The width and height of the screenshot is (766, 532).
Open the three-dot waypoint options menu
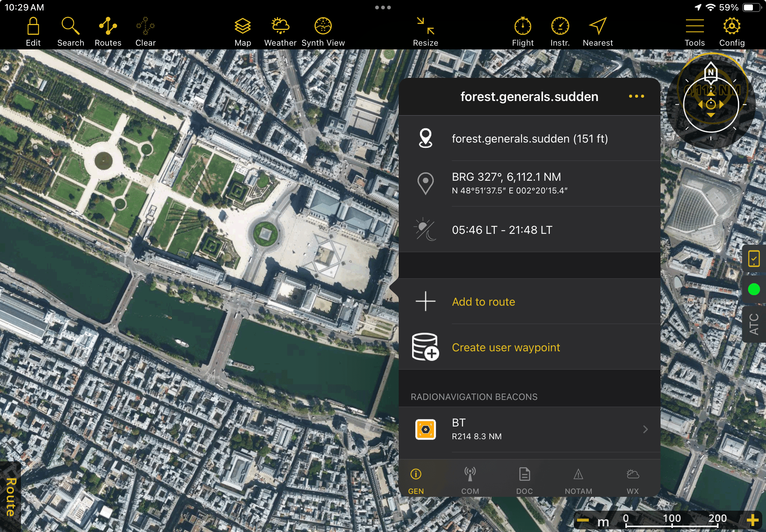point(637,97)
